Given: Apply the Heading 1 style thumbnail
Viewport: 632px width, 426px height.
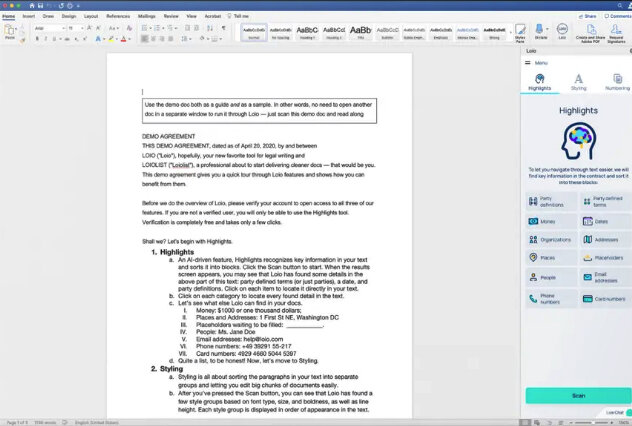Looking at the screenshot, I should pyautogui.click(x=307, y=32).
